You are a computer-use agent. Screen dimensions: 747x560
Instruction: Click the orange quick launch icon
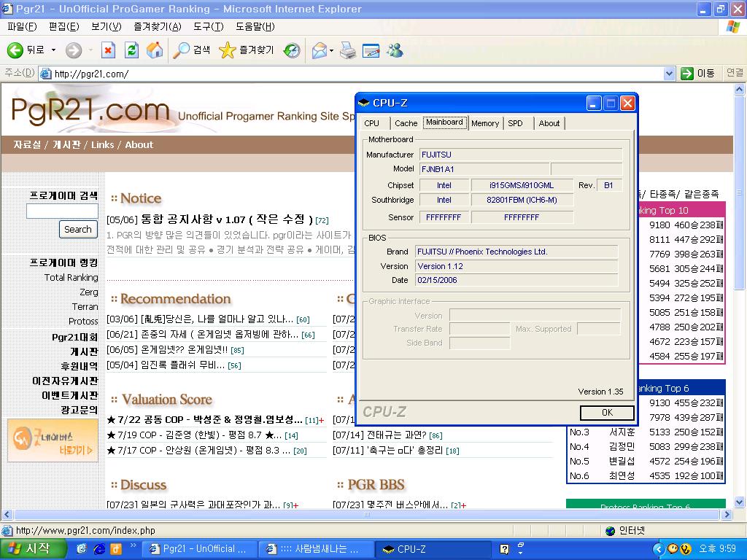116,549
